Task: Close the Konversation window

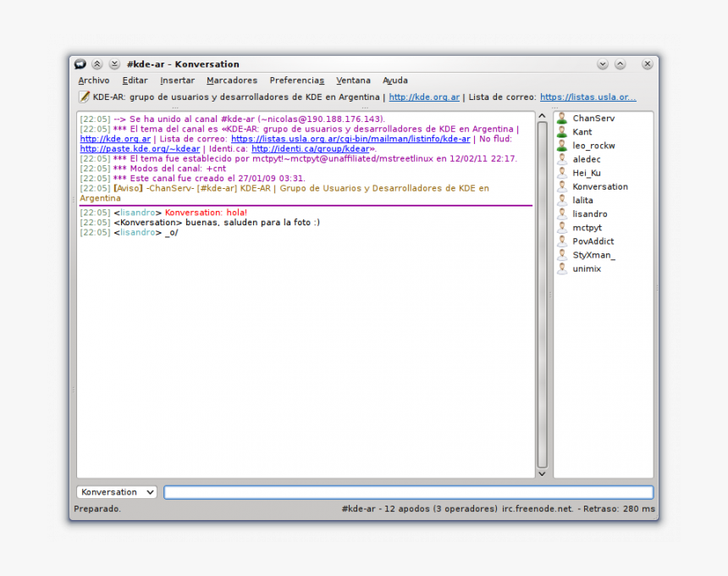Action: (x=648, y=64)
